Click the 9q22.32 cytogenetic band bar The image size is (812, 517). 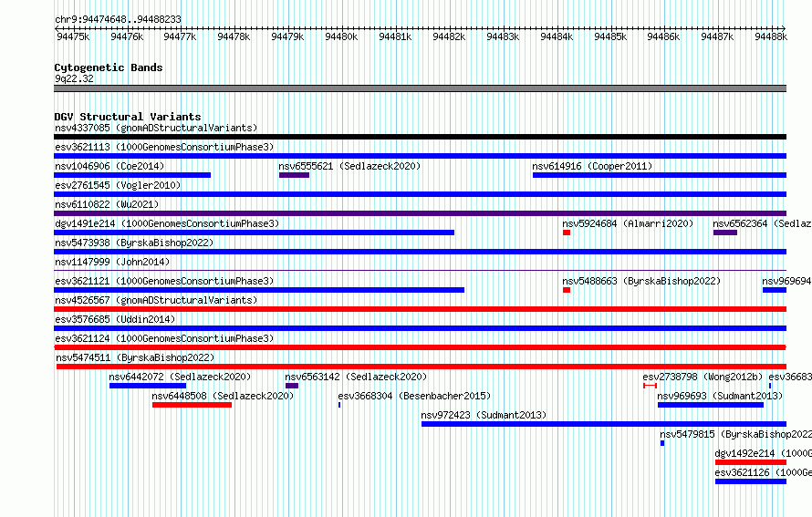[420, 88]
